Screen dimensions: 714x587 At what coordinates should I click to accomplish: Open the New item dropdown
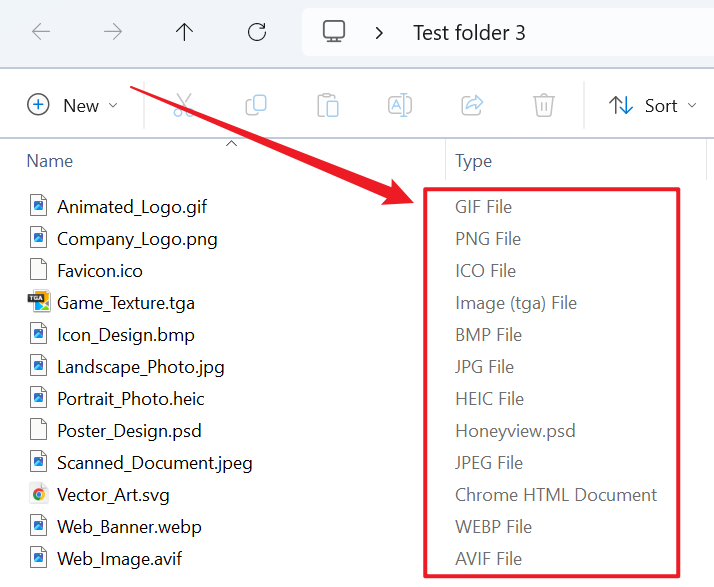[x=72, y=105]
